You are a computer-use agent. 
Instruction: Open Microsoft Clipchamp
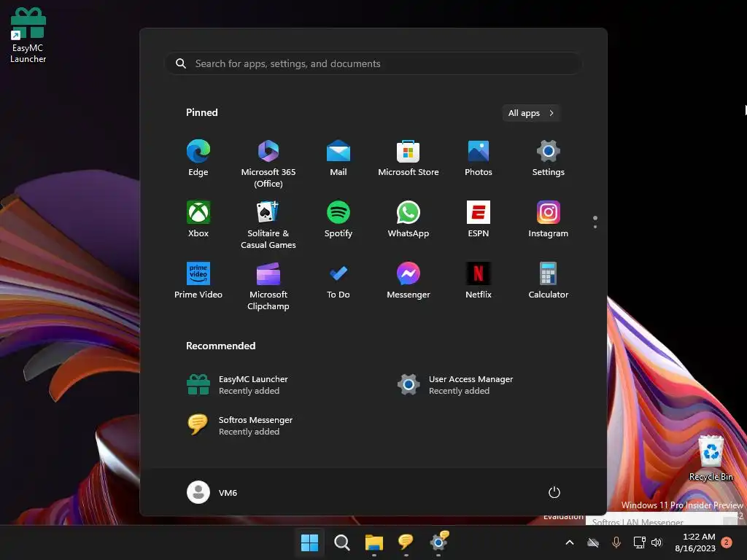point(268,286)
